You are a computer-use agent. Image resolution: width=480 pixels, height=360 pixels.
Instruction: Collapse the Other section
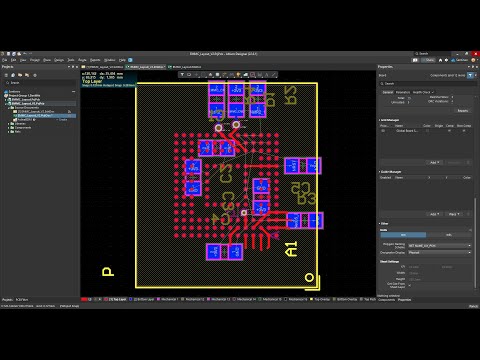[x=379, y=224]
